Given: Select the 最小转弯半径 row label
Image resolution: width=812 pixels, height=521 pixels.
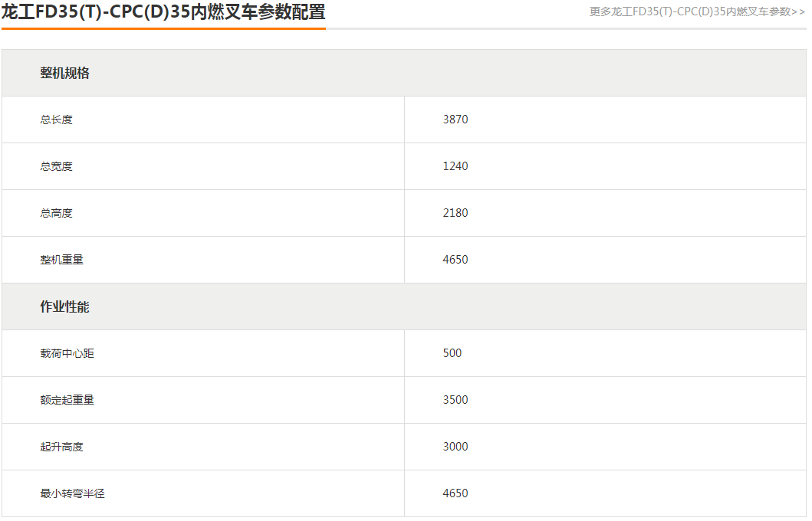Looking at the screenshot, I should [73, 493].
